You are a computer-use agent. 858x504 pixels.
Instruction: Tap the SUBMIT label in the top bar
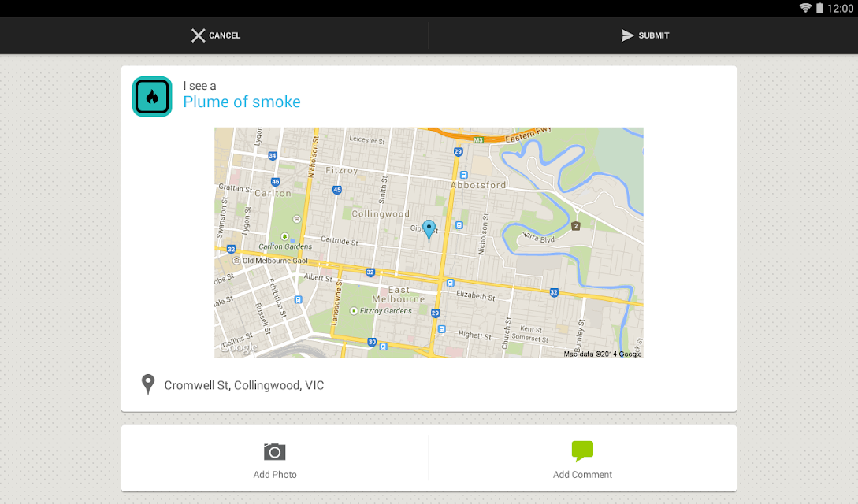(x=654, y=35)
